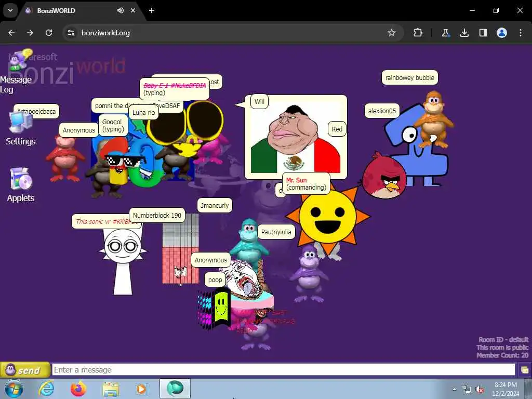Click the Googol typing name tag
The width and height of the screenshot is (532, 399).
coord(113,126)
